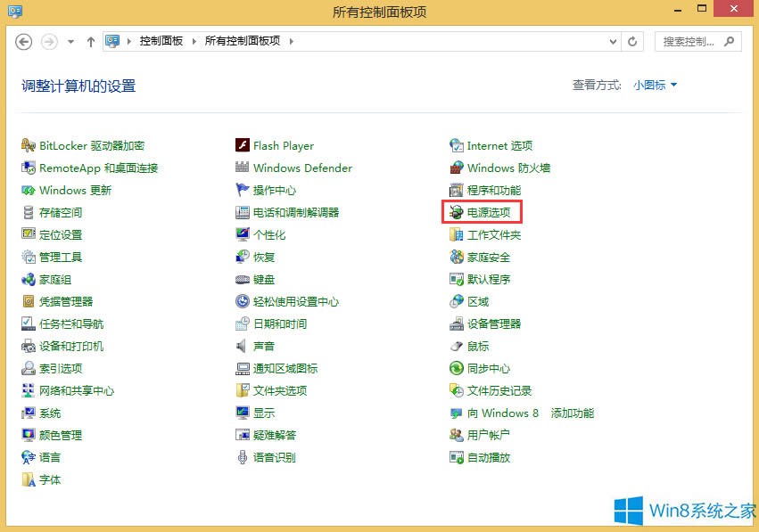
Task: Open the 查看方式 小图标 dropdown
Action: tap(655, 85)
